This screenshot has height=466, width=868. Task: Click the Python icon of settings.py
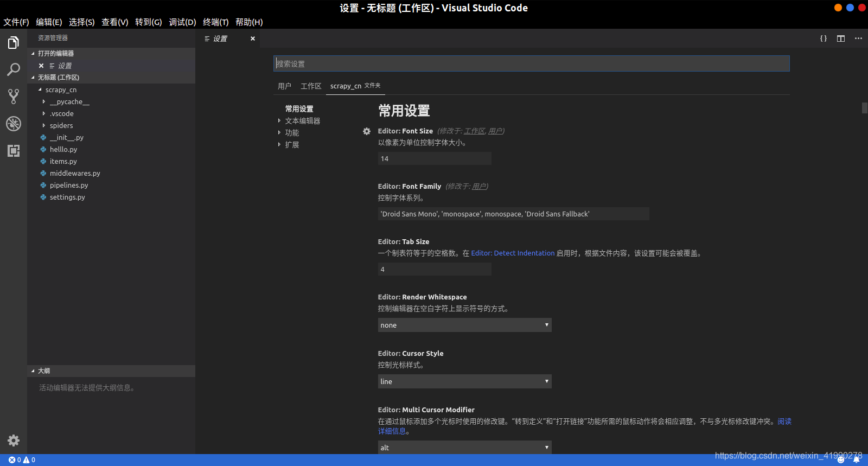(43, 197)
